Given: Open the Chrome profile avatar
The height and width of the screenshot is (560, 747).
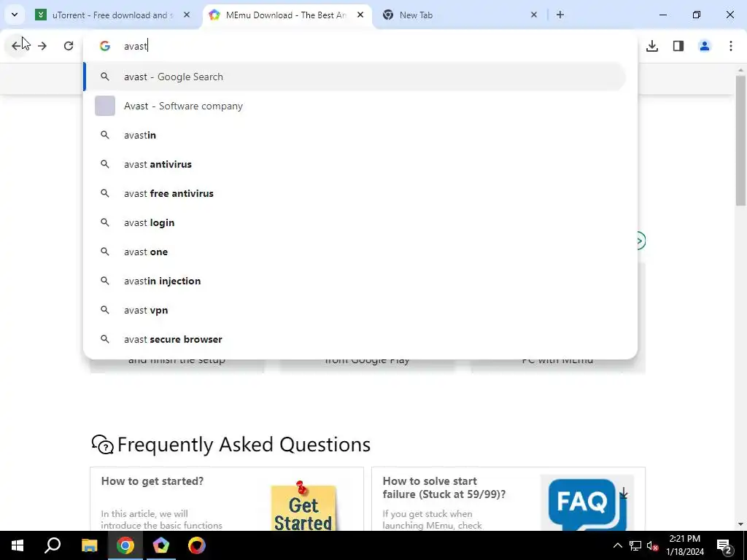Looking at the screenshot, I should click(705, 46).
